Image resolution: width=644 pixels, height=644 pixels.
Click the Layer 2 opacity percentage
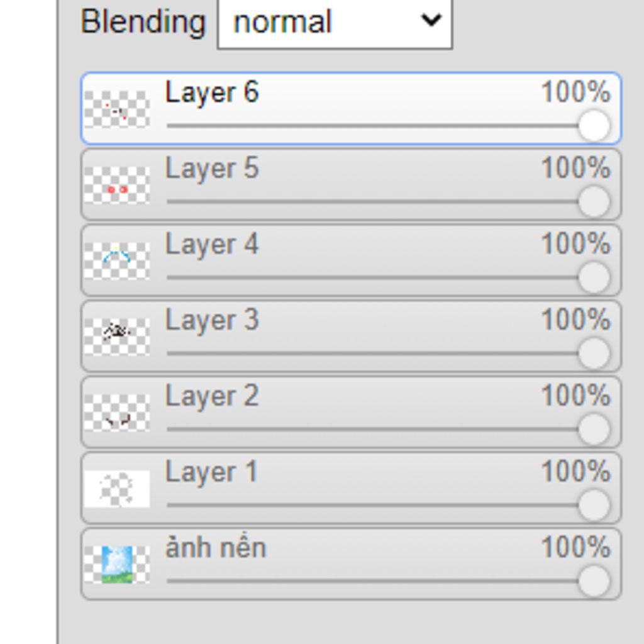click(x=575, y=396)
